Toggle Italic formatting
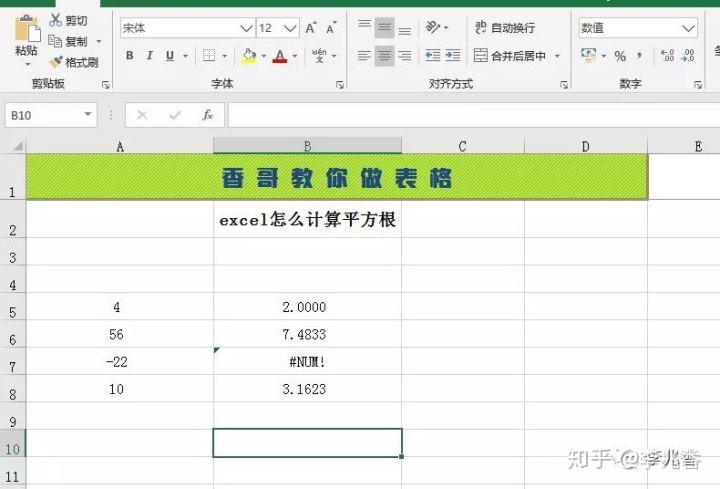Viewport: 720px width, 489px height. [150, 56]
